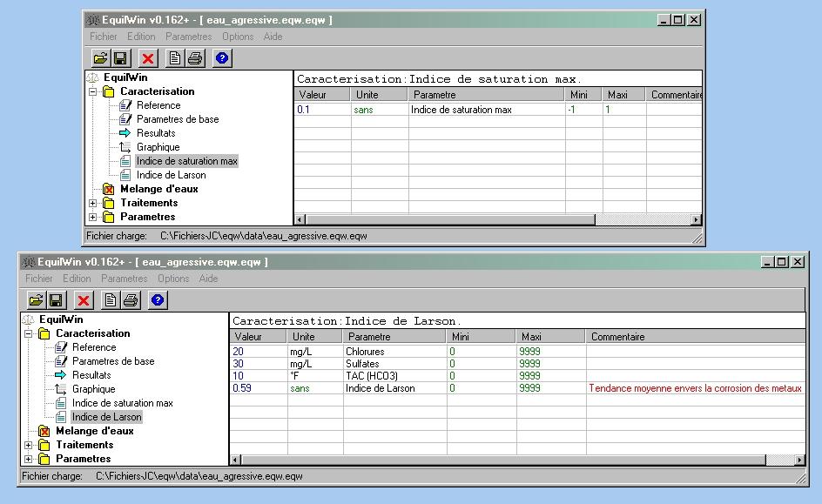The image size is (822, 504).
Task: Click the 0.1 value cell in top window
Action: click(x=322, y=110)
